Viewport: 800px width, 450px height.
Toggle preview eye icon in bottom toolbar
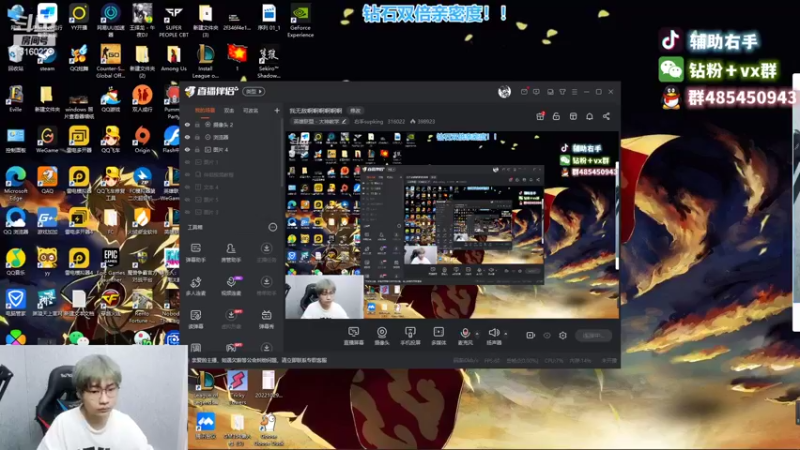coord(547,335)
